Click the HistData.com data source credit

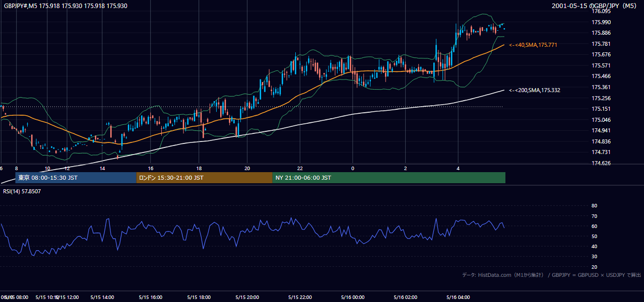pyautogui.click(x=551, y=275)
